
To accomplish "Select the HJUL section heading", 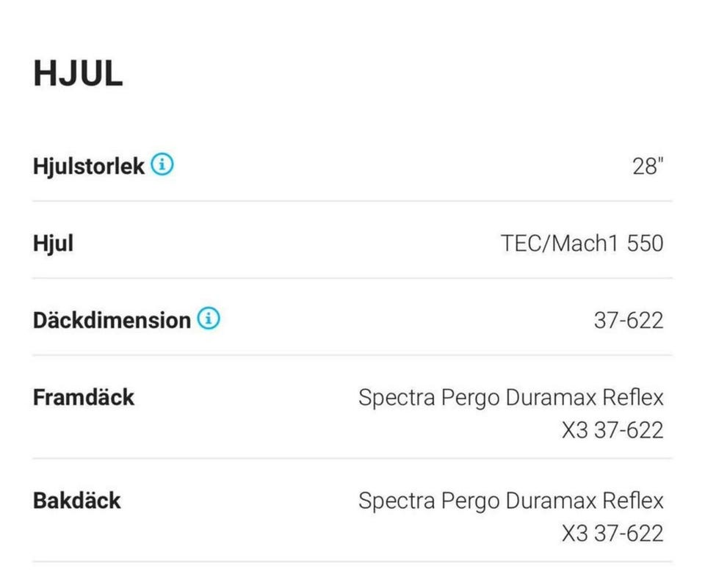I will [78, 74].
